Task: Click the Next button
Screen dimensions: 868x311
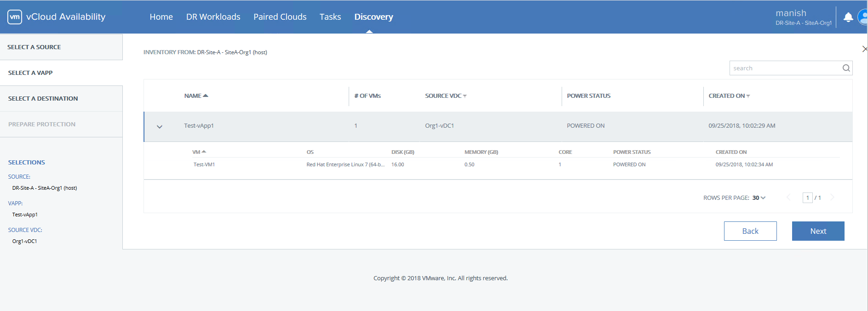Action: [818, 231]
